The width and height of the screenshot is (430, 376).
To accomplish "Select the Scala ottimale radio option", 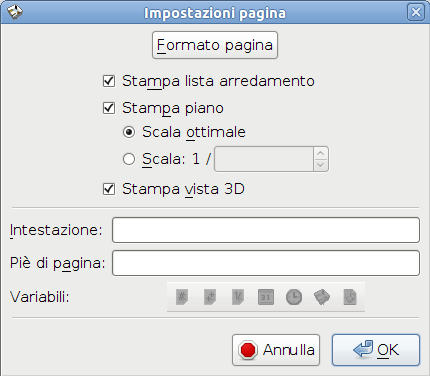I will [x=129, y=132].
